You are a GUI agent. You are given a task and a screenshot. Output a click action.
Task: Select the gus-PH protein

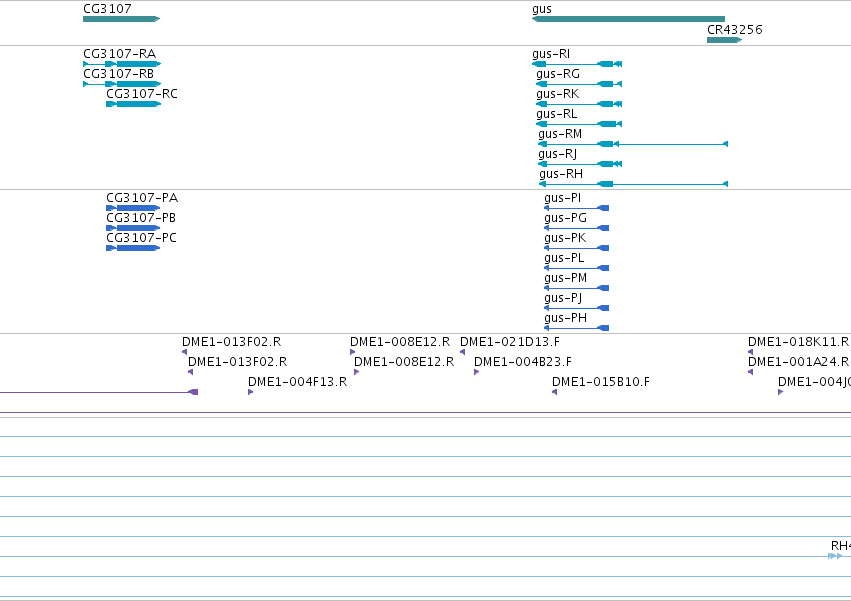[576, 328]
